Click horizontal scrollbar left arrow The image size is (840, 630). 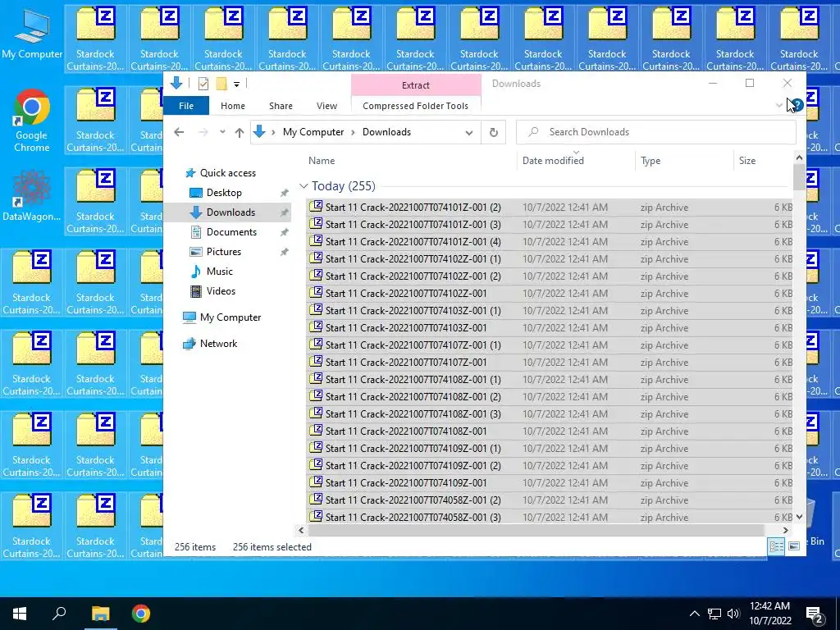click(301, 530)
